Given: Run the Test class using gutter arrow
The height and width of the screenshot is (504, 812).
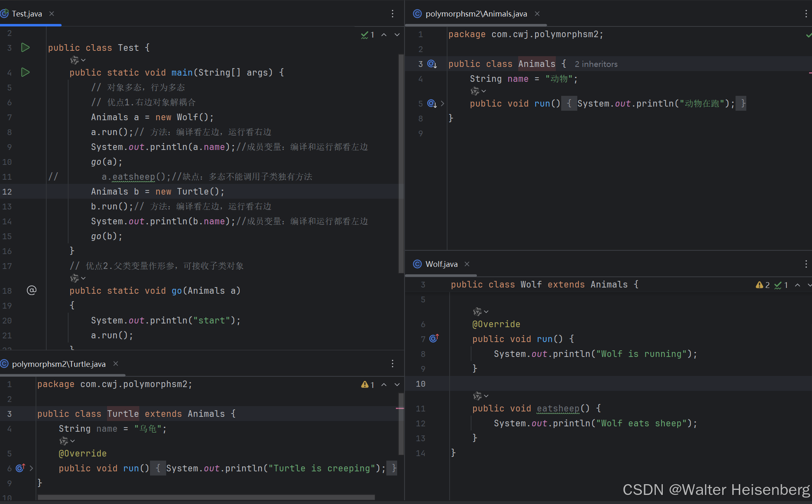Looking at the screenshot, I should 25,48.
